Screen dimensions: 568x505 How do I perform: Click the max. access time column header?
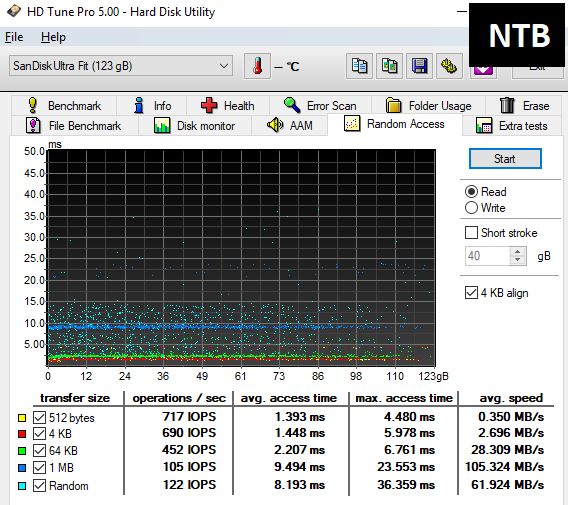[404, 398]
